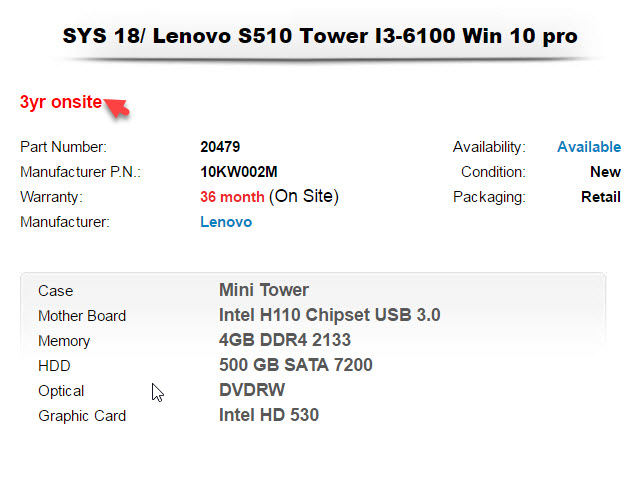The height and width of the screenshot is (477, 639).
Task: Click manufacturer P.N. 10KW002M
Action: 239,172
